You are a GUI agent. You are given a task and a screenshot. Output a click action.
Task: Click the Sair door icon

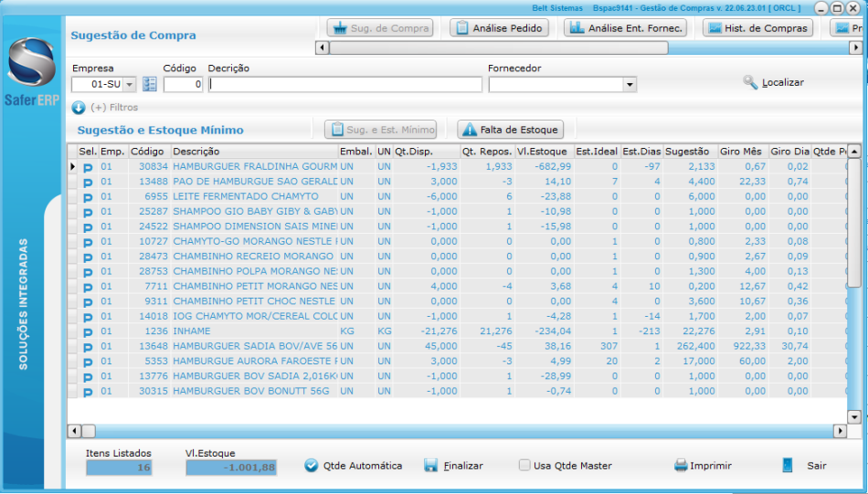click(788, 465)
